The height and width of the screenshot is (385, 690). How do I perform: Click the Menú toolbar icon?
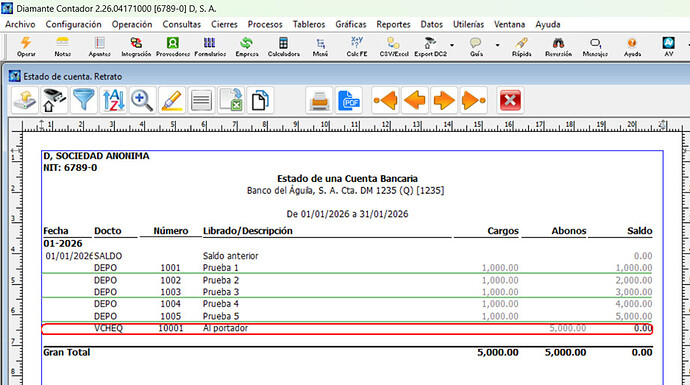coord(320,47)
